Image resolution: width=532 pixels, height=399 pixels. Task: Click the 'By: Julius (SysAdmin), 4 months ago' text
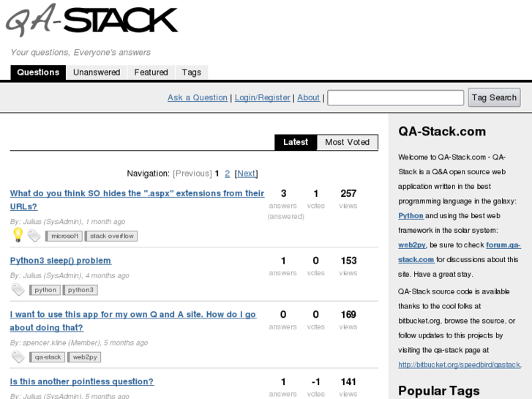(70, 275)
